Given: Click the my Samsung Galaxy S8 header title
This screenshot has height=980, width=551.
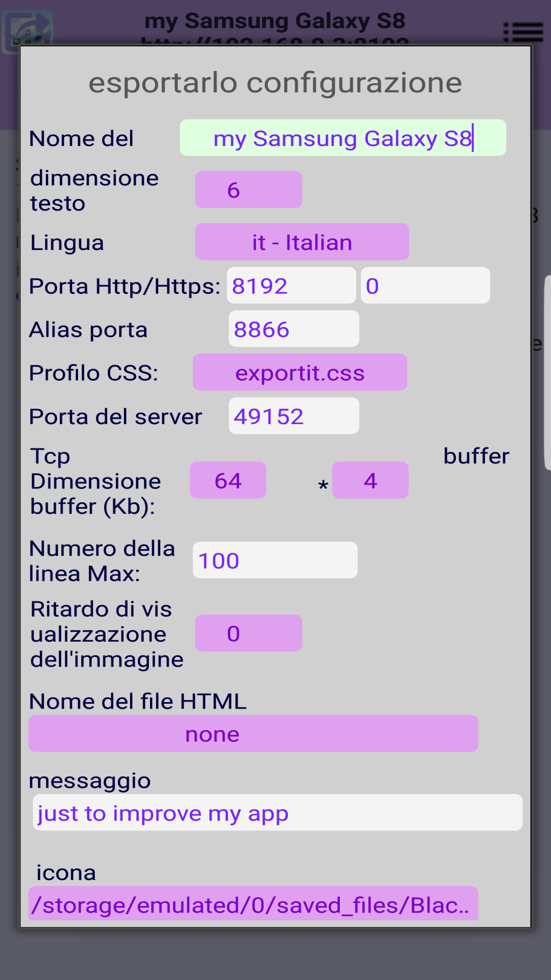Looking at the screenshot, I should point(275,21).
